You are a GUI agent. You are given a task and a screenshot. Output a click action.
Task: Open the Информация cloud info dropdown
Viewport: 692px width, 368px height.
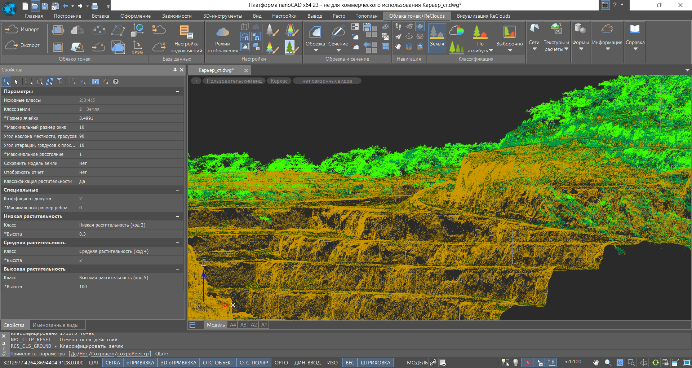pos(607,38)
